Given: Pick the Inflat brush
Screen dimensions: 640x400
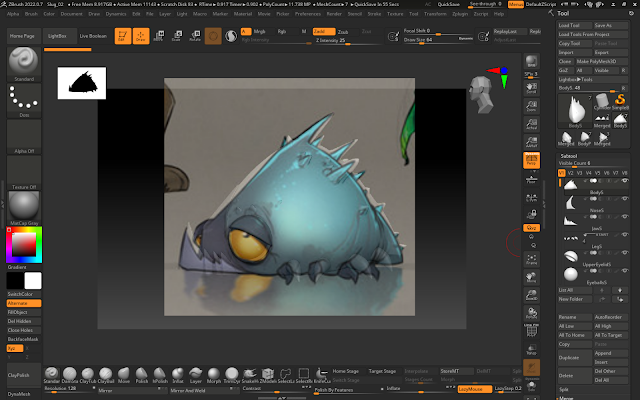Looking at the screenshot, I should pyautogui.click(x=178, y=375).
